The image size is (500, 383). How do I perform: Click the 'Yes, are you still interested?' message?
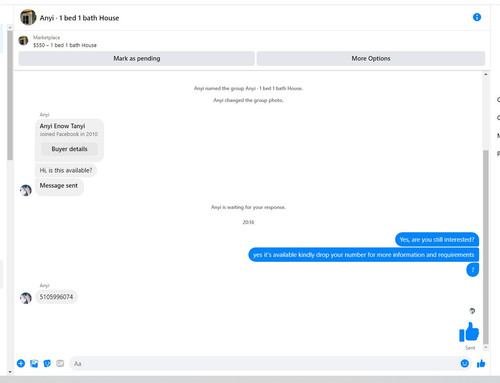437,240
